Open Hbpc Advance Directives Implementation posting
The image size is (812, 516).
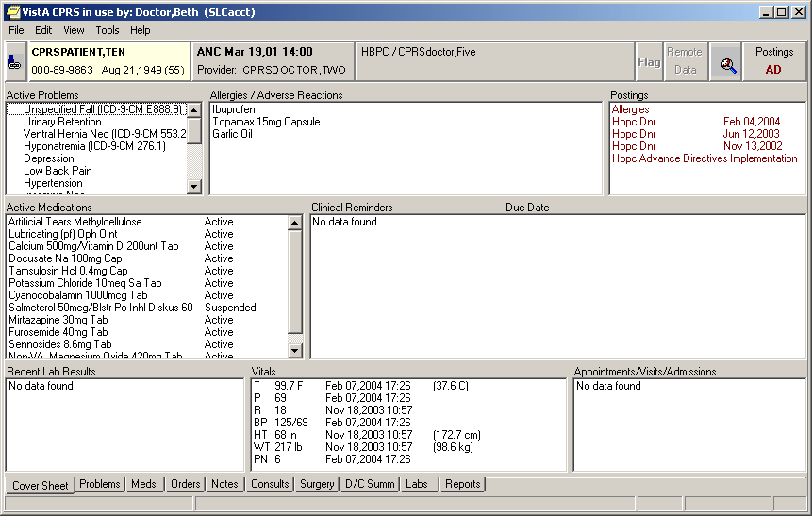[704, 158]
